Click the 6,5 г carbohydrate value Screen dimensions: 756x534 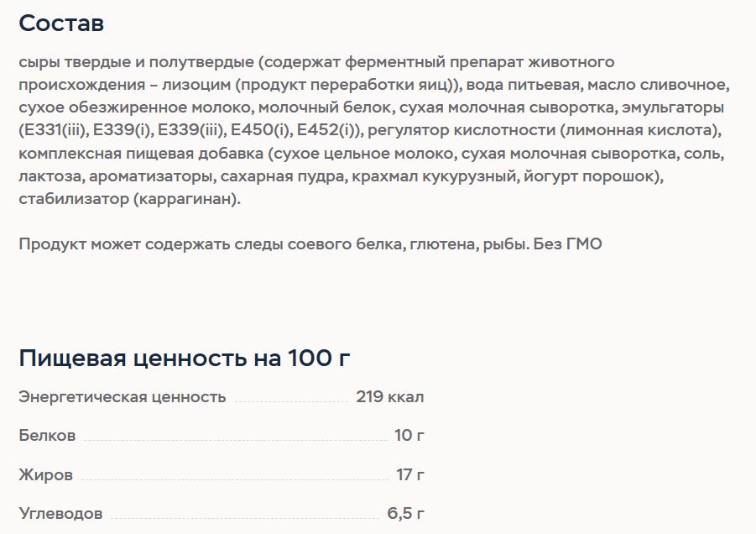click(x=406, y=513)
